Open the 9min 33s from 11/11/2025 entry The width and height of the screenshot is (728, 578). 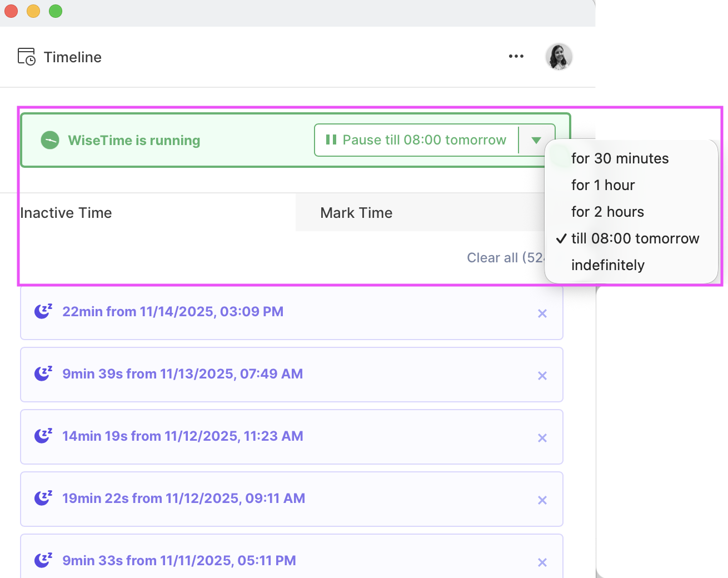click(x=179, y=560)
